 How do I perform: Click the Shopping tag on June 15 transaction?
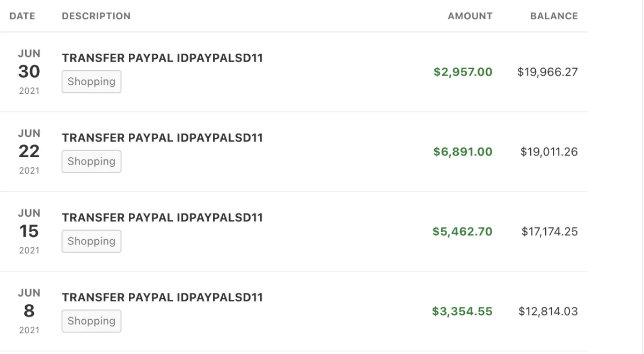[x=91, y=241]
